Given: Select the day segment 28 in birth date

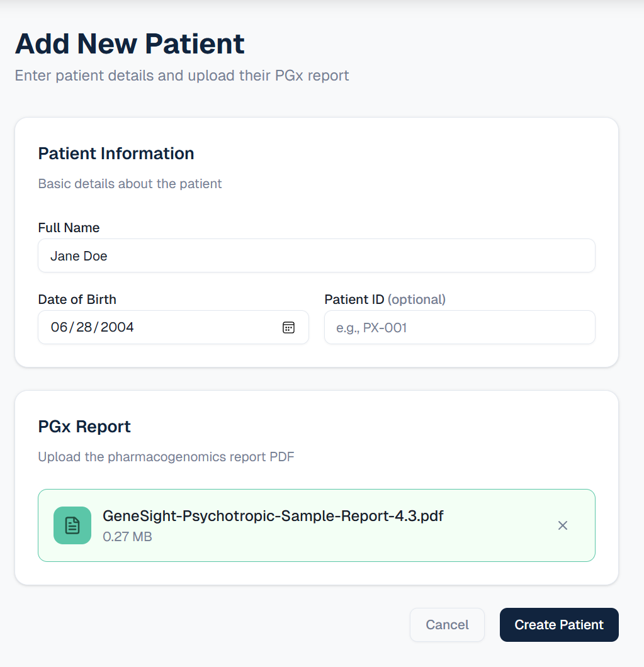Looking at the screenshot, I should point(84,327).
